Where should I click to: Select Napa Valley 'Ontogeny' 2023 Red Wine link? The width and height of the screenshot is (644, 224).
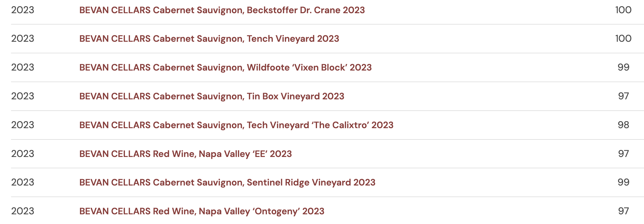(202, 211)
